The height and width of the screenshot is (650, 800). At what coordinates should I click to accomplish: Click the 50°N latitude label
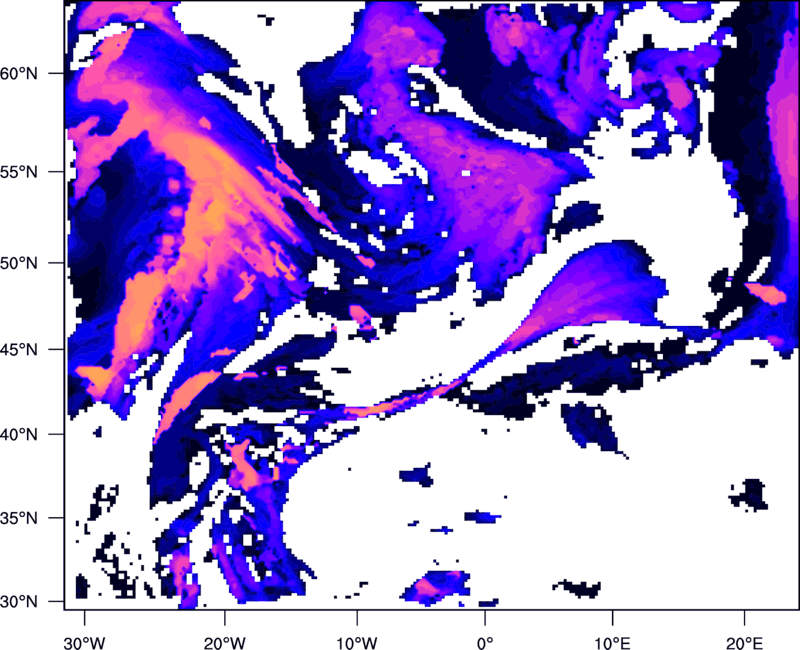pyautogui.click(x=19, y=263)
